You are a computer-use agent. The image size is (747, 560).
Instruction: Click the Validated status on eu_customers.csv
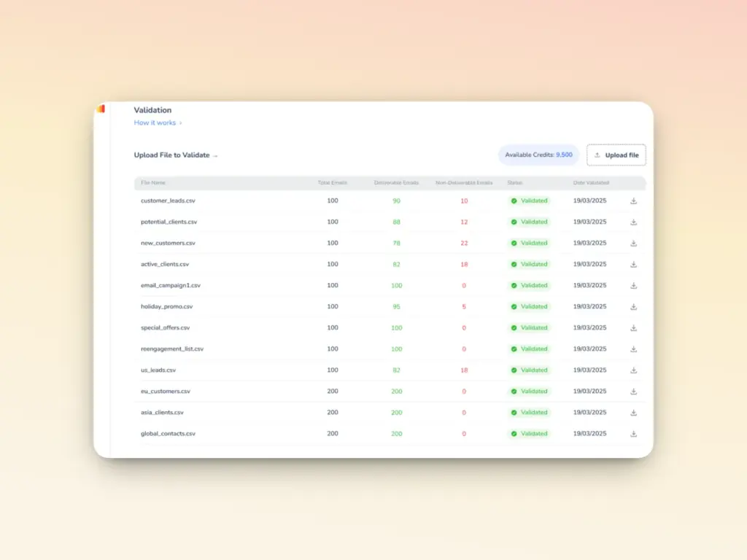point(529,391)
